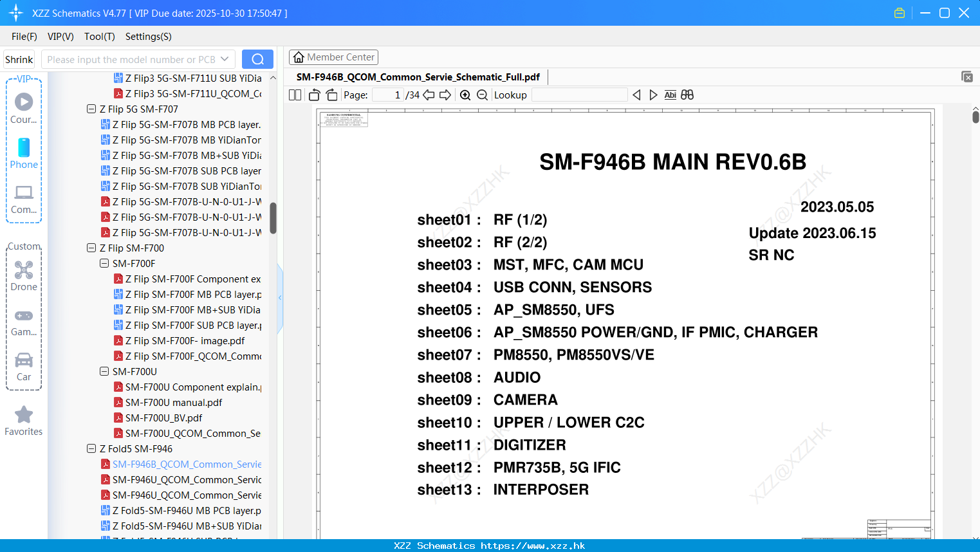Go to the previous page arrow
Screen dimensions: 980x552
pyautogui.click(x=429, y=95)
